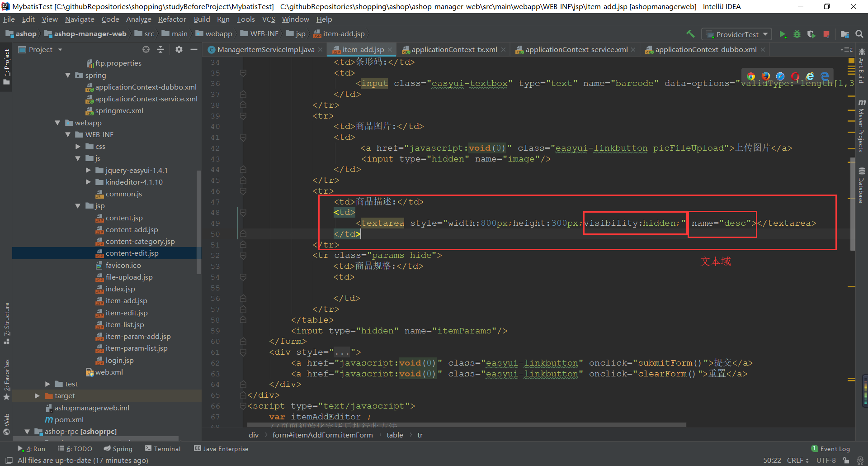This screenshot has height=466, width=868.
Task: Toggle fold marker at line 48
Action: point(243,212)
